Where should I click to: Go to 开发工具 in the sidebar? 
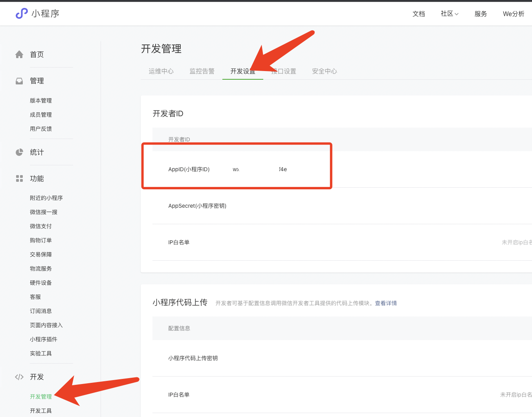(x=41, y=411)
